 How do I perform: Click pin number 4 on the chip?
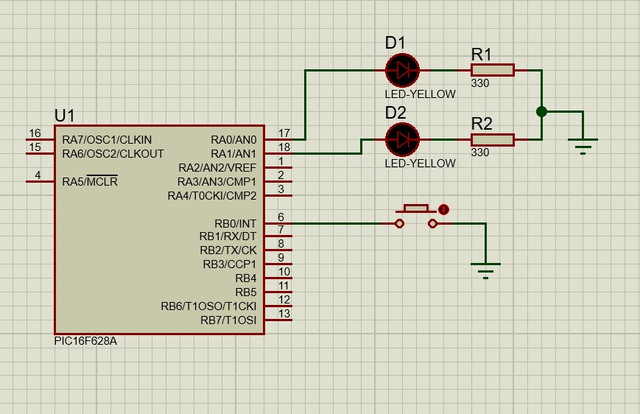[38, 175]
